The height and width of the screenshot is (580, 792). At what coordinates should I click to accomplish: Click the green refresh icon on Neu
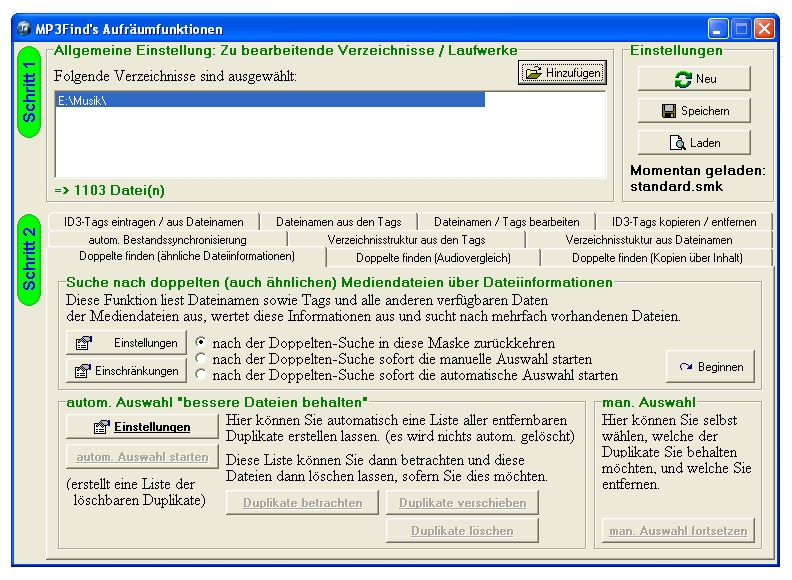coord(682,79)
